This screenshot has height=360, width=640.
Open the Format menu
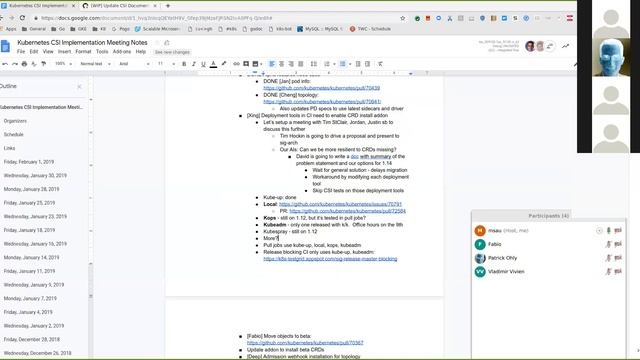coord(83,52)
